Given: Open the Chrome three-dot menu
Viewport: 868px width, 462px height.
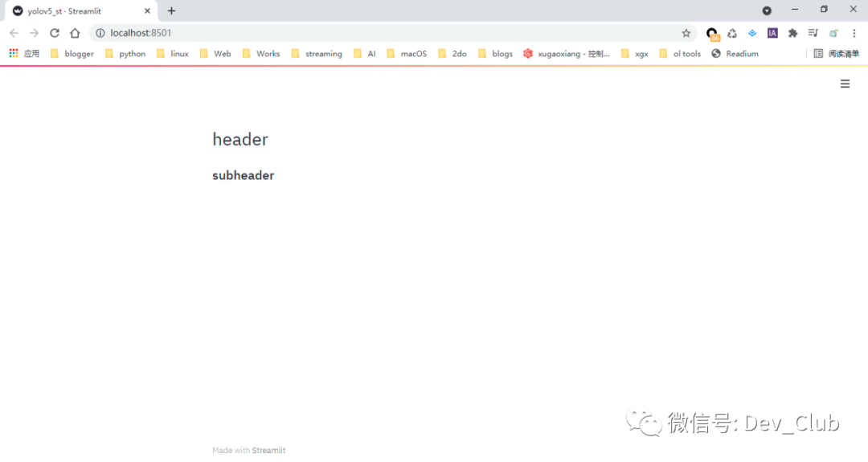Looking at the screenshot, I should pos(854,33).
